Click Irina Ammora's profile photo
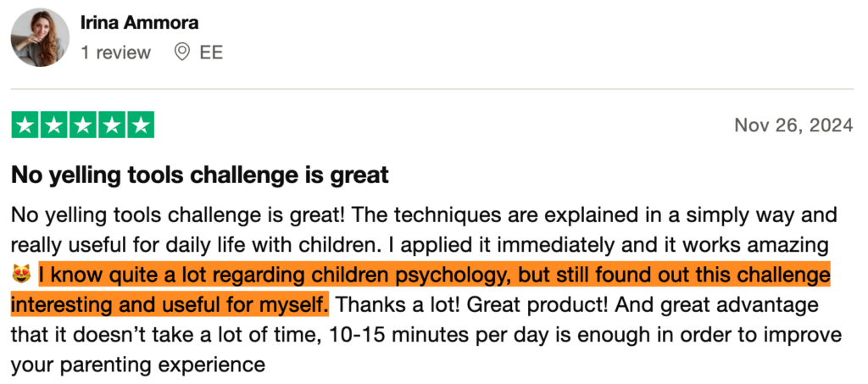Screen dimensions: 868x384 [40, 37]
